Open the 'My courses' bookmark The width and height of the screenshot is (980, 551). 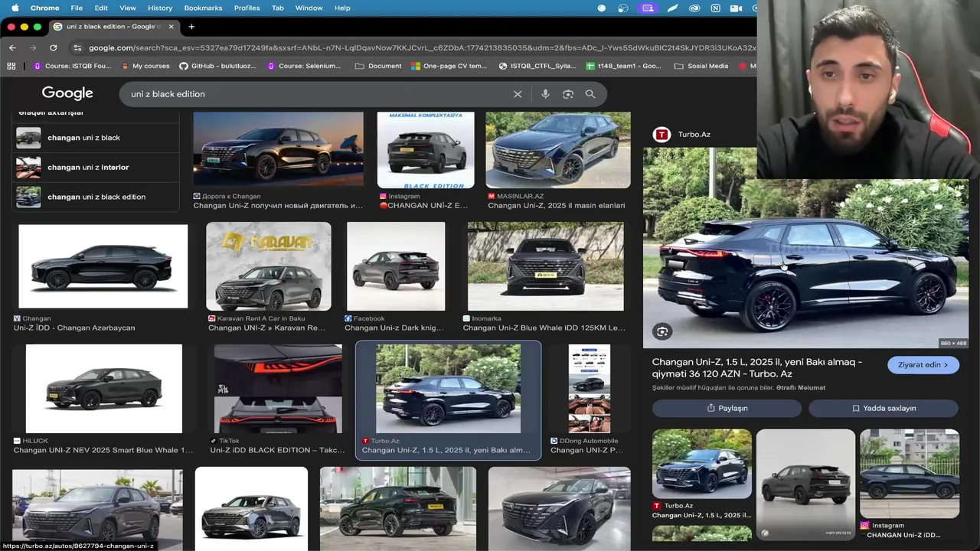pyautogui.click(x=145, y=66)
